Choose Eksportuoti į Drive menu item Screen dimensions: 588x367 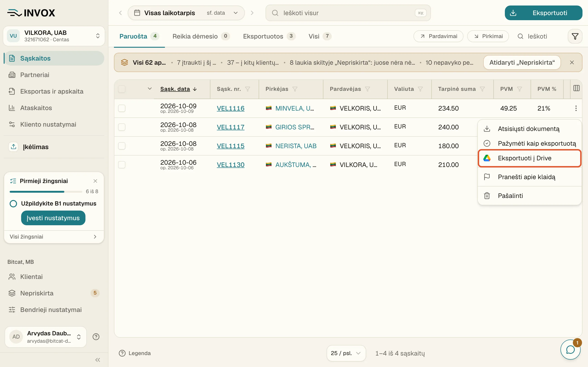point(529,158)
